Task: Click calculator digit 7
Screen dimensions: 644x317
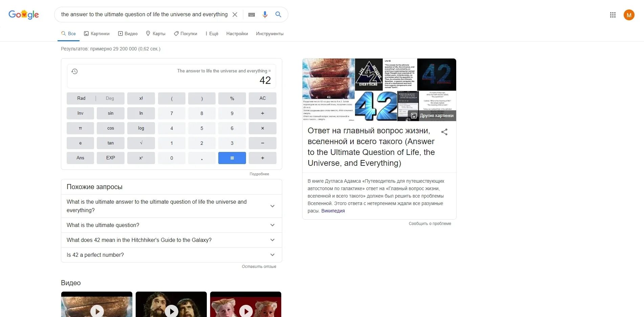Action: click(x=172, y=113)
